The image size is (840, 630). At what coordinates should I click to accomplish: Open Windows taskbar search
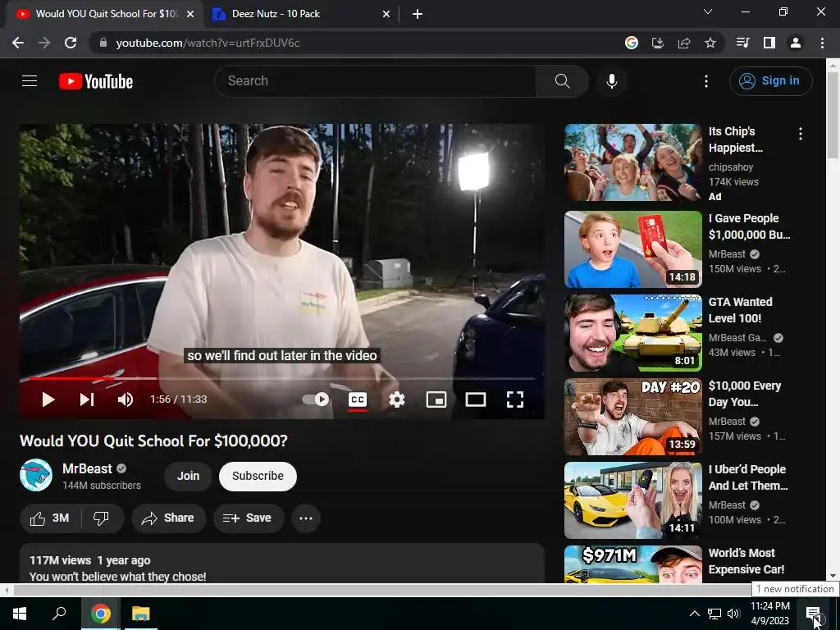pyautogui.click(x=59, y=614)
